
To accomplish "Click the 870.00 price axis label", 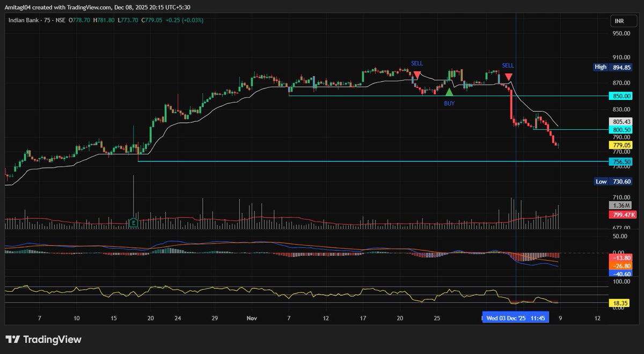I will (x=621, y=83).
